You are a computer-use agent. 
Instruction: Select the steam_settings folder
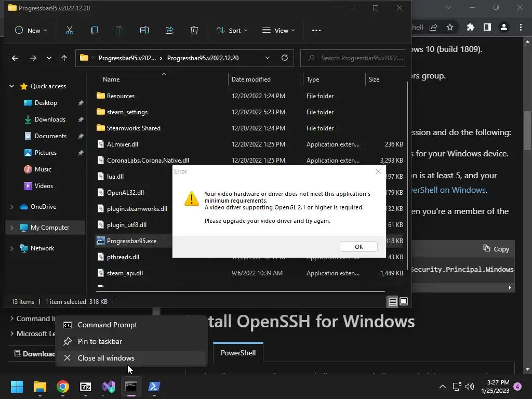249,112
